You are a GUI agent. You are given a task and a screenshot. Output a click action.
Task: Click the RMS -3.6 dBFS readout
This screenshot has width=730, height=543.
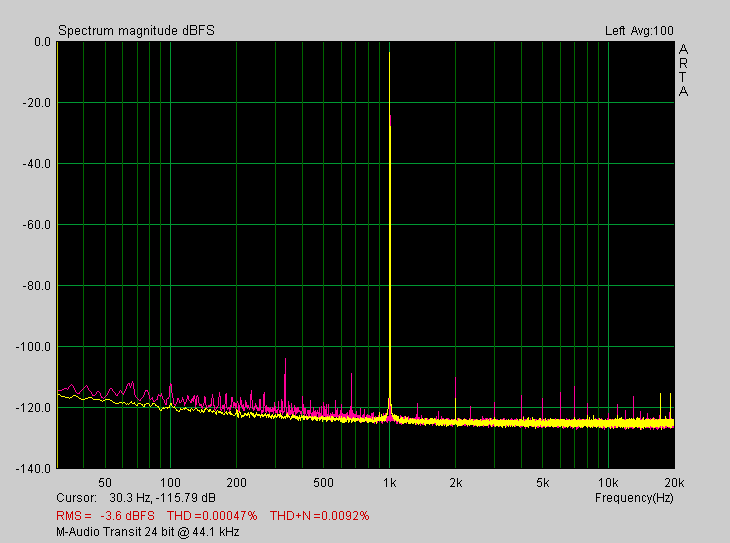pos(105,516)
